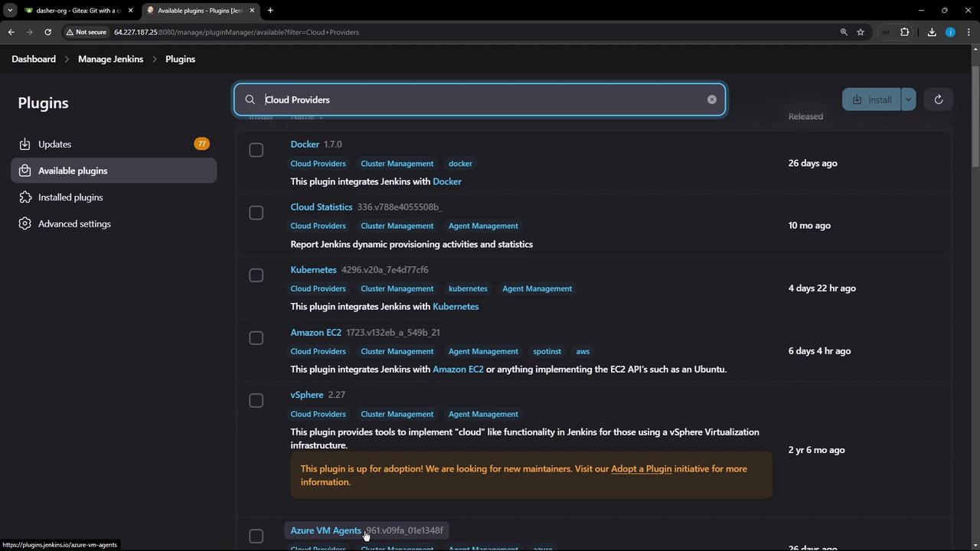Bookmark this page with star icon
This screenshot has height=551, width=980.
click(x=861, y=32)
